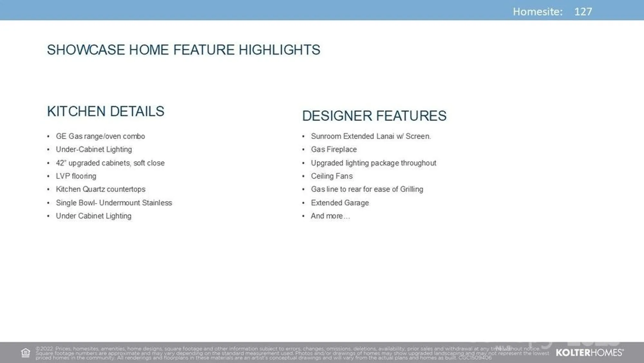The height and width of the screenshot is (363, 644).
Task: Click the Equal Housing Opportunity icon
Action: [x=25, y=353]
